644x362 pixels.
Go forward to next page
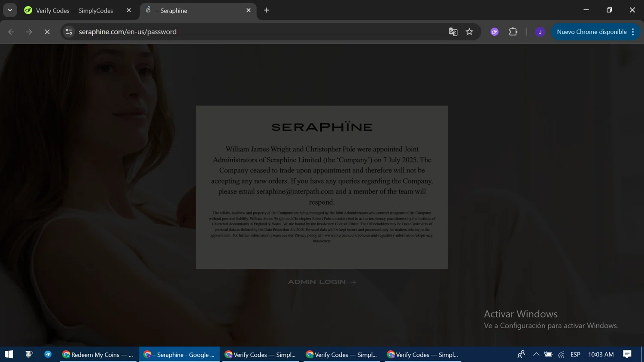[x=29, y=32]
